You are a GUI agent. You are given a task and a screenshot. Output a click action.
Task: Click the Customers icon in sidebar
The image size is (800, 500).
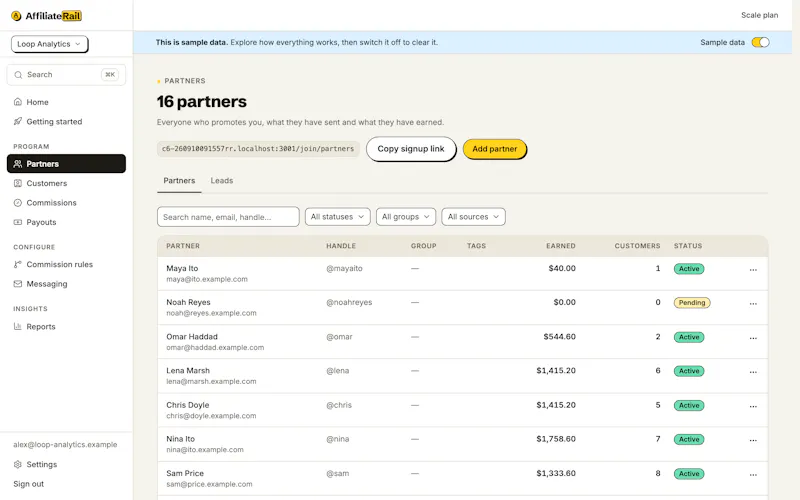[18, 183]
